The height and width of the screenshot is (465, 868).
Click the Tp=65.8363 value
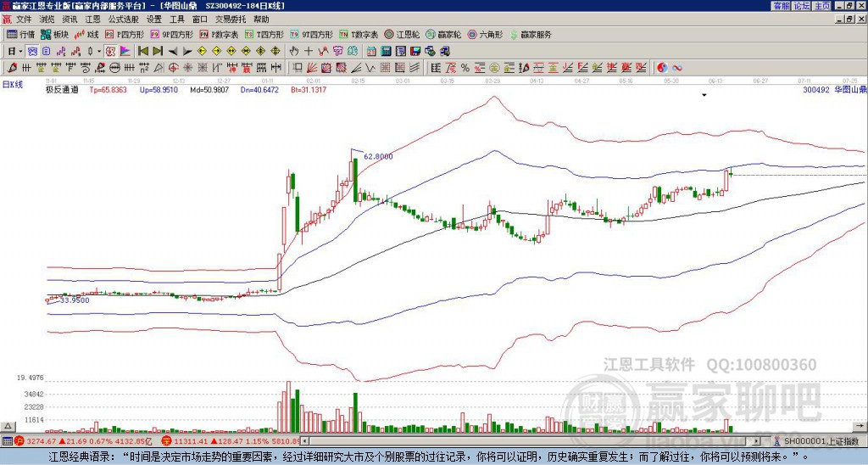pos(108,89)
